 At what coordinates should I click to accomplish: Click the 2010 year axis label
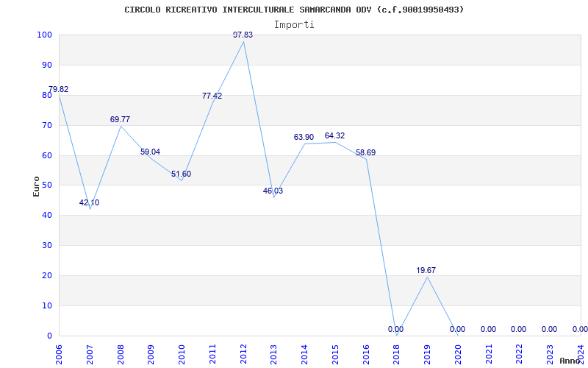pyautogui.click(x=182, y=354)
